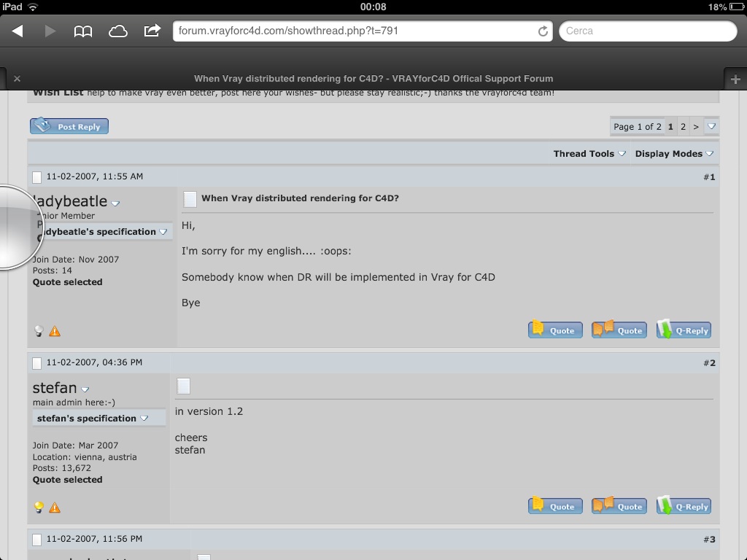This screenshot has width=747, height=560.
Task: Click the report warning triangle in post #1
Action: pyautogui.click(x=55, y=331)
